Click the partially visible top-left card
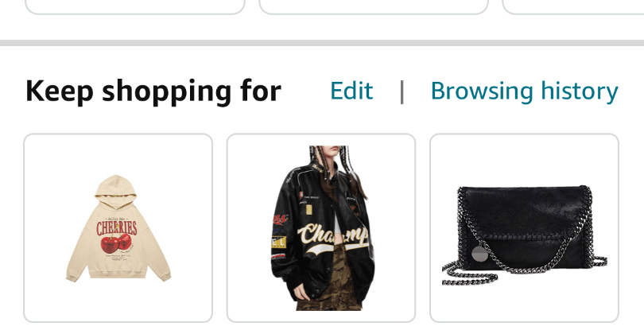Image resolution: width=644 pixels, height=334 pixels. click(x=135, y=7)
